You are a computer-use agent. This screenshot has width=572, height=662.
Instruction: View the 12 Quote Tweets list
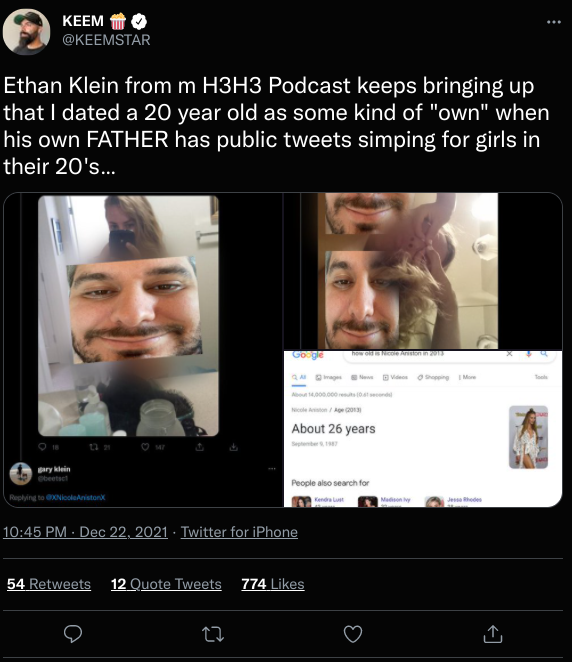pos(166,584)
